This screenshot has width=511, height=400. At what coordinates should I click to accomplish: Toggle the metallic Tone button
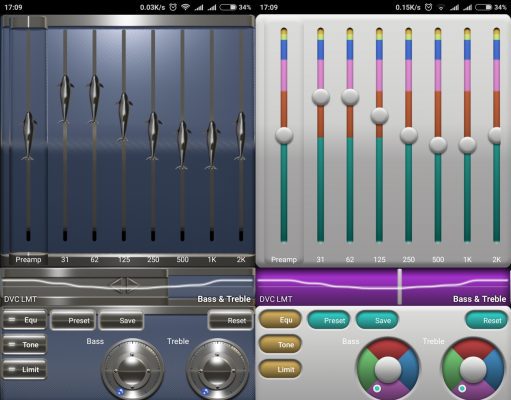(x=24, y=345)
